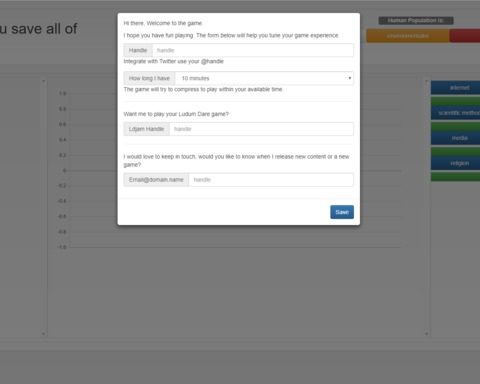The width and height of the screenshot is (480, 384).
Task: Click the Handle text input field
Action: pyautogui.click(x=253, y=50)
